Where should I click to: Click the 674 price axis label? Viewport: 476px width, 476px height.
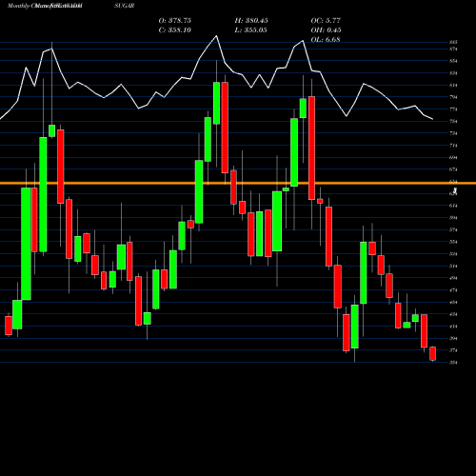click(453, 169)
